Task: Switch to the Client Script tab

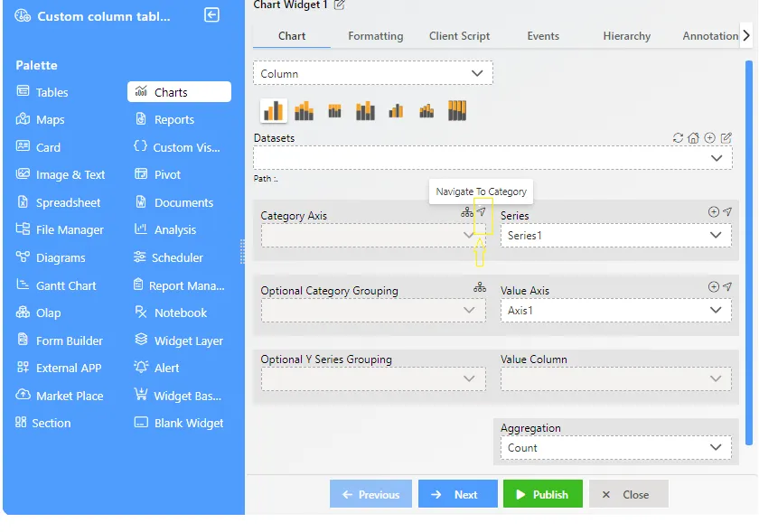Action: (459, 36)
